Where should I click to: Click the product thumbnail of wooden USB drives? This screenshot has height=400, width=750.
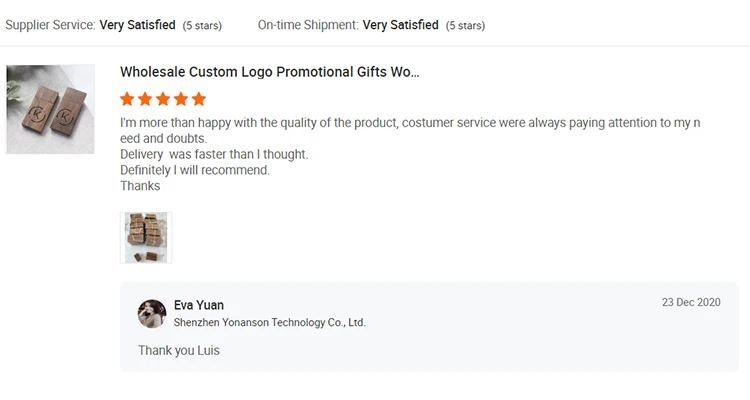tap(50, 109)
